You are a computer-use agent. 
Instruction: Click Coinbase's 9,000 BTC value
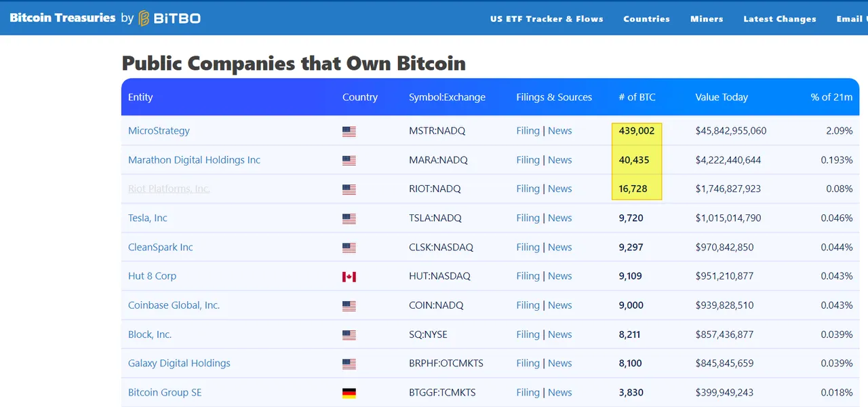point(631,305)
